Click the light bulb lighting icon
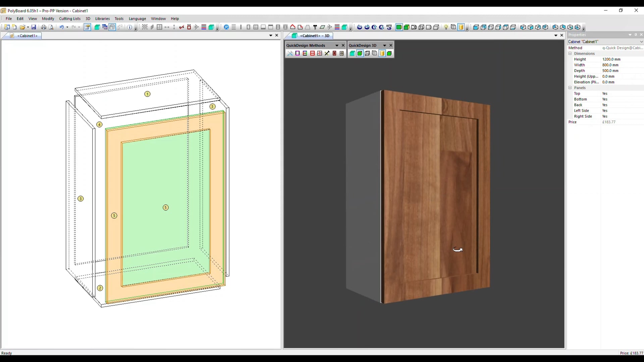 446,27
